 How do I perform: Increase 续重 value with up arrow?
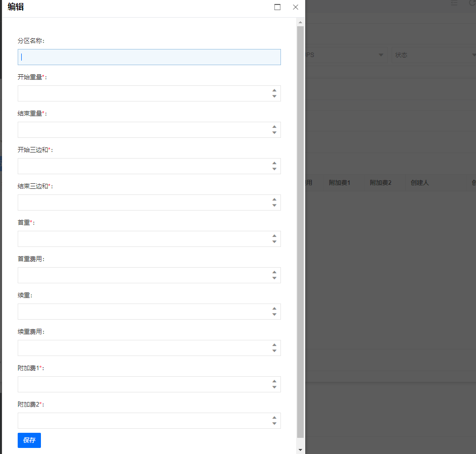(274, 309)
